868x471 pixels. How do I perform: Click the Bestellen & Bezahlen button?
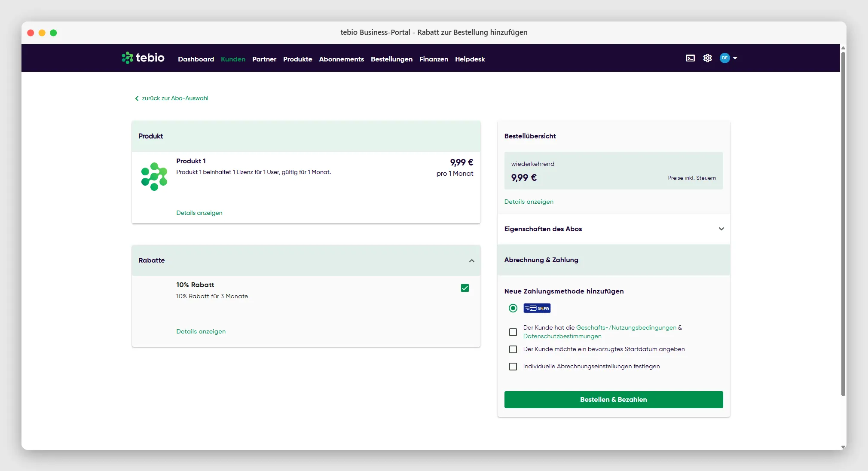click(614, 400)
